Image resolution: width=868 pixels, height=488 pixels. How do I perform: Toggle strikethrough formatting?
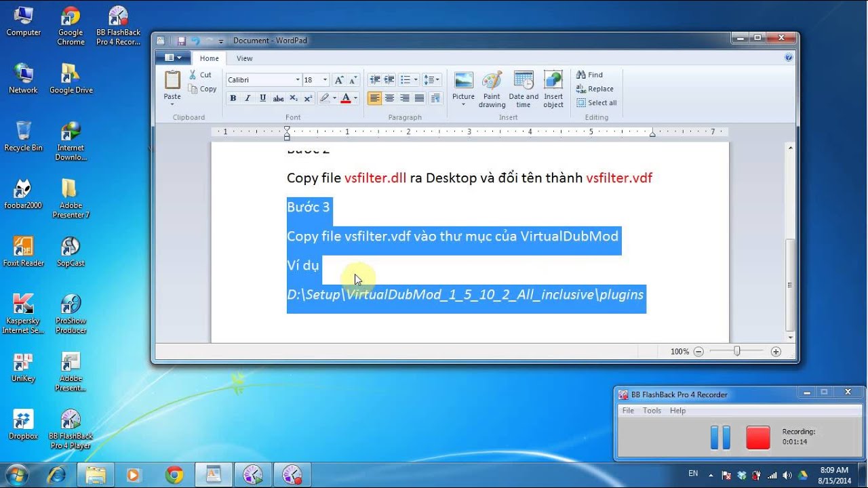278,98
